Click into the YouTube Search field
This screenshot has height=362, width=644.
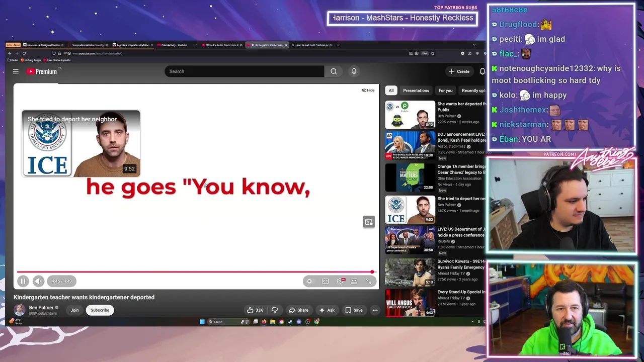coord(245,71)
